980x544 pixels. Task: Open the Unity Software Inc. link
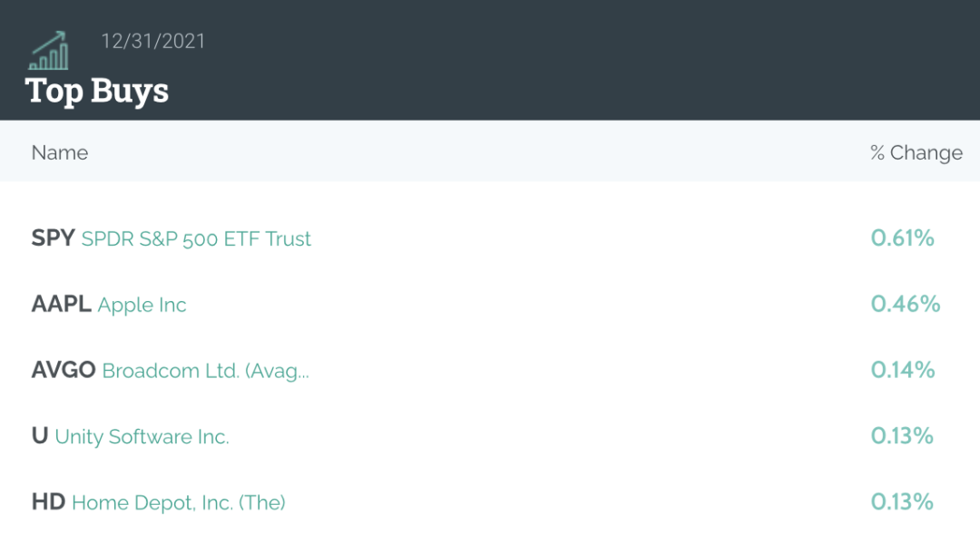tap(142, 437)
